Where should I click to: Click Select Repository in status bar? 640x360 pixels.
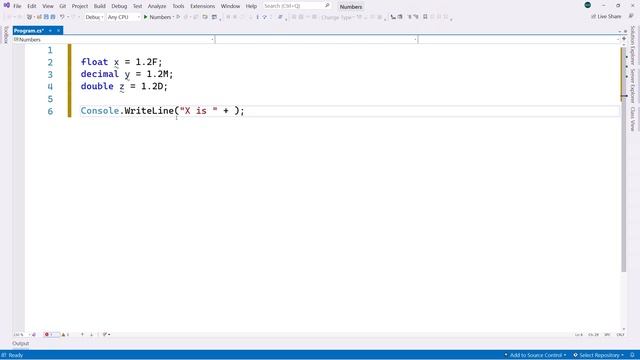click(598, 356)
